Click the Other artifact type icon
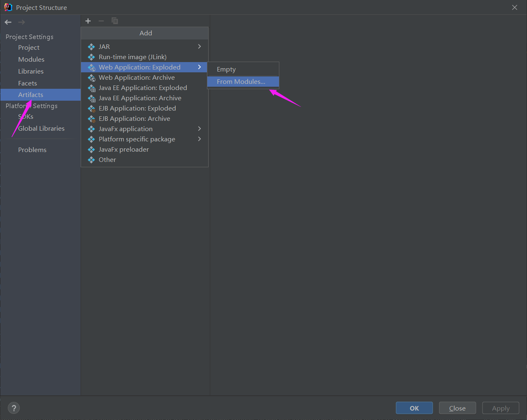The width and height of the screenshot is (527, 420). [91, 160]
